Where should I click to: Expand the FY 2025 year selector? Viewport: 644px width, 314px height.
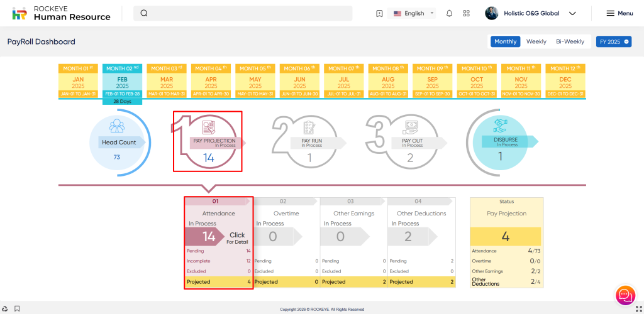pyautogui.click(x=613, y=41)
